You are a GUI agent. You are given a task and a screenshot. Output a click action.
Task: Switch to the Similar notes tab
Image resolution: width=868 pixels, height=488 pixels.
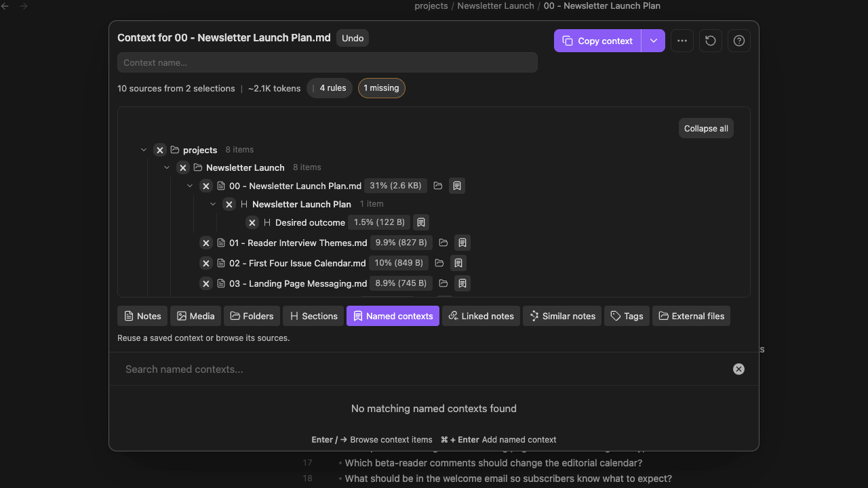(562, 316)
